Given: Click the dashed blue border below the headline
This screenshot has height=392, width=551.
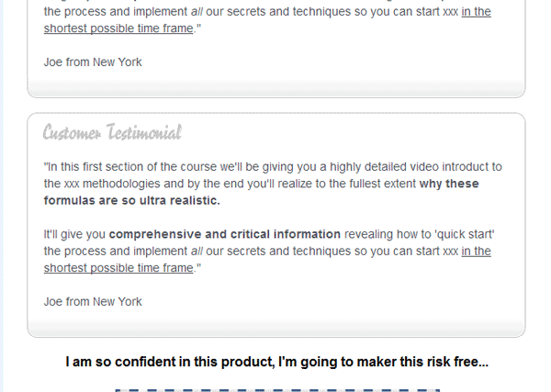Looking at the screenshot, I should pos(277,390).
